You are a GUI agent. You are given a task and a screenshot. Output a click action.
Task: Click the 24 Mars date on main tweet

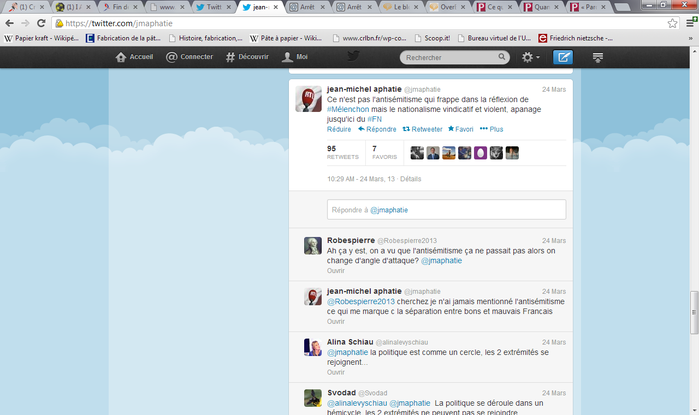pos(554,89)
